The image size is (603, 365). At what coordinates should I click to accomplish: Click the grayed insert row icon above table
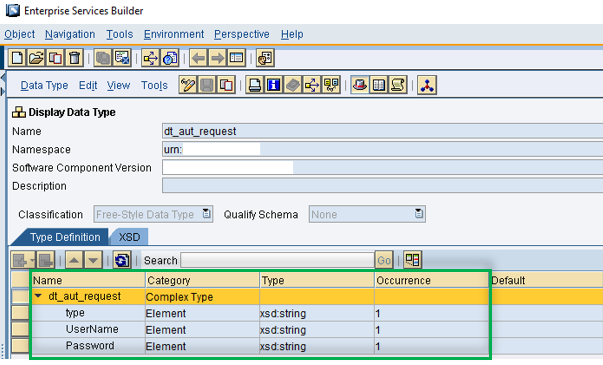19,260
